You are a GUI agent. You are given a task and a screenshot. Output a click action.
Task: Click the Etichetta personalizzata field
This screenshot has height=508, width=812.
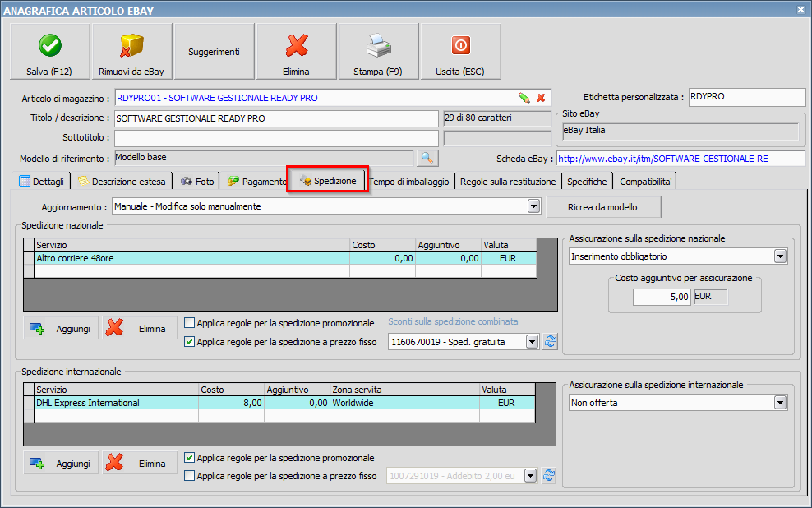[747, 97]
